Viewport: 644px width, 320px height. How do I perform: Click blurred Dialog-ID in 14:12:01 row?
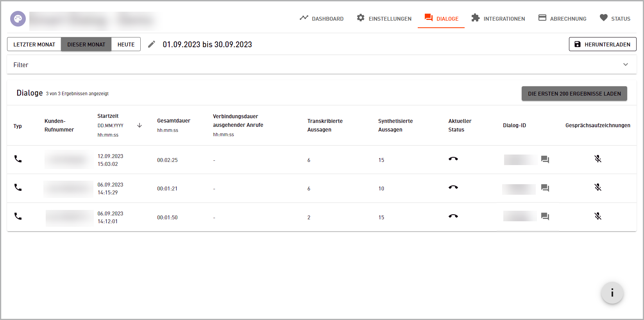pyautogui.click(x=520, y=216)
